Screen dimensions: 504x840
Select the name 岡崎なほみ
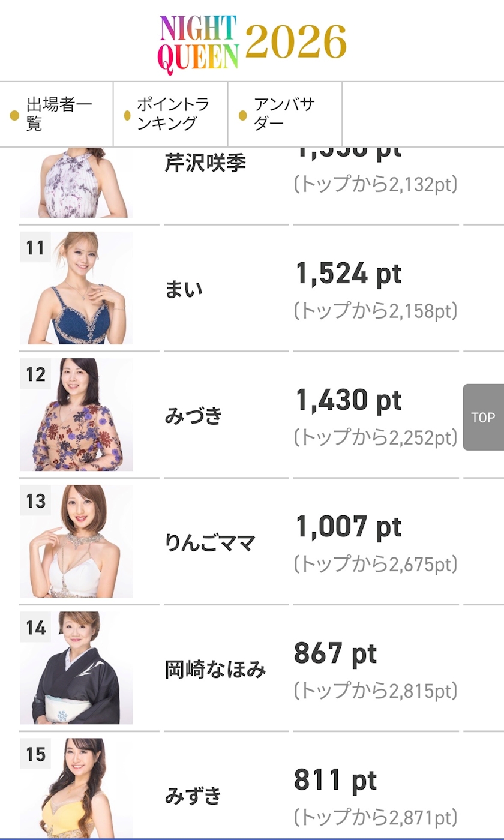(215, 669)
